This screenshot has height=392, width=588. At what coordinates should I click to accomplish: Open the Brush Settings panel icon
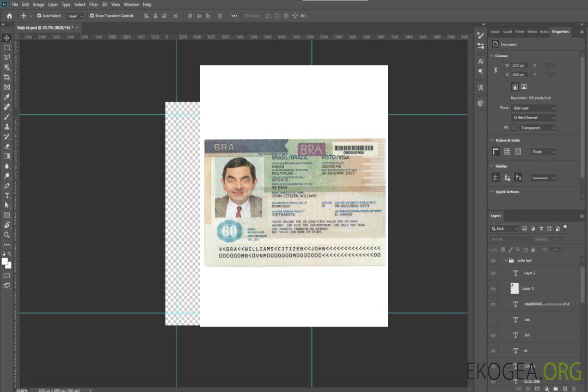[x=480, y=35]
